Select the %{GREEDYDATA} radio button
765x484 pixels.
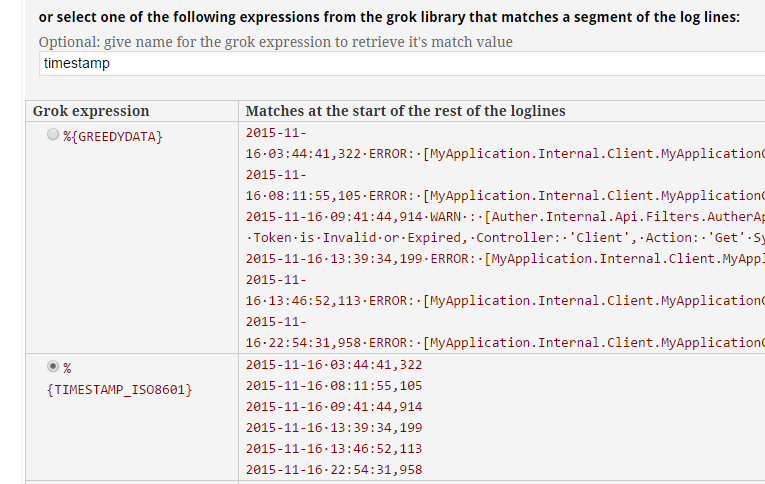coord(53,134)
